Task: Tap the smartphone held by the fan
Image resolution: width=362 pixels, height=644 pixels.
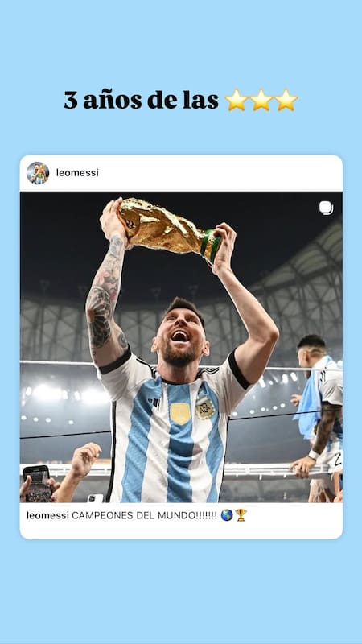Action: pyautogui.click(x=37, y=484)
